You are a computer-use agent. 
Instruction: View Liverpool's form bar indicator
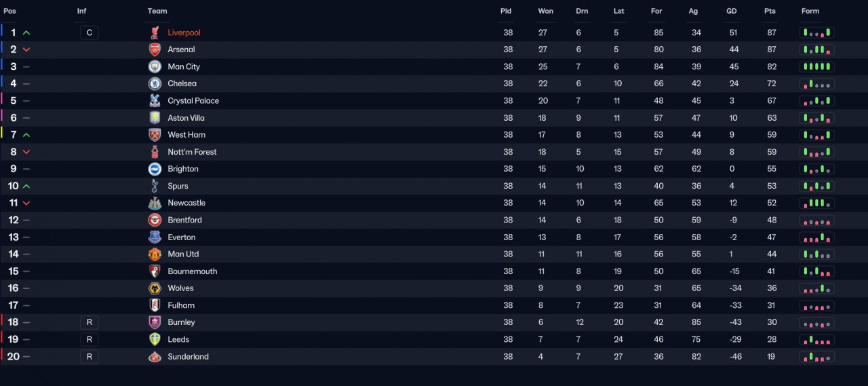(x=817, y=33)
